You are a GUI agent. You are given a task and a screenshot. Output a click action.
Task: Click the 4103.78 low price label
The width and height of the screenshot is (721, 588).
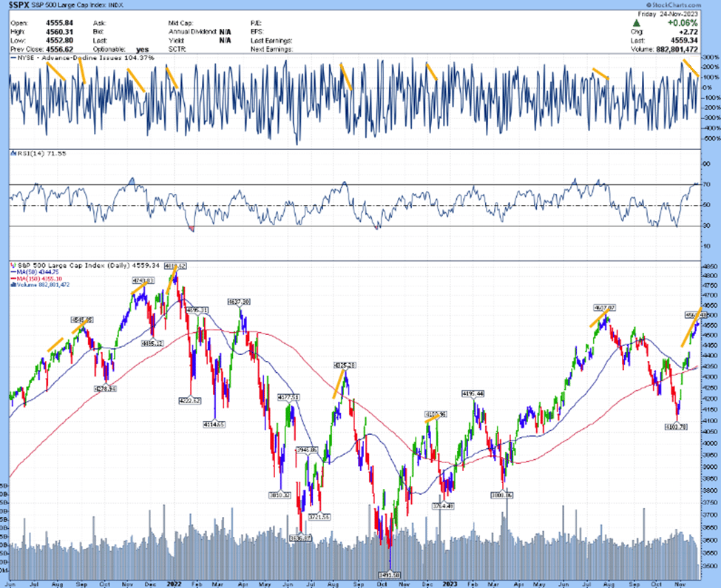click(677, 427)
